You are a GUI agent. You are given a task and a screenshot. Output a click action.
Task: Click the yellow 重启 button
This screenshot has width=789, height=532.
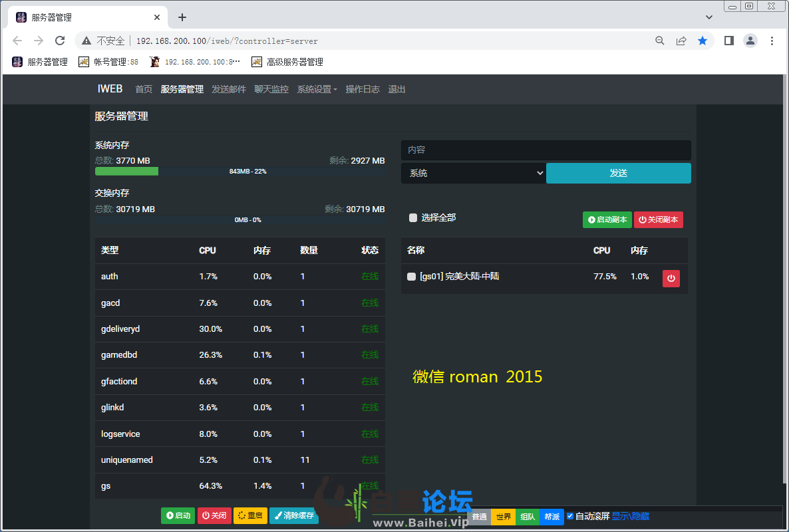251,515
